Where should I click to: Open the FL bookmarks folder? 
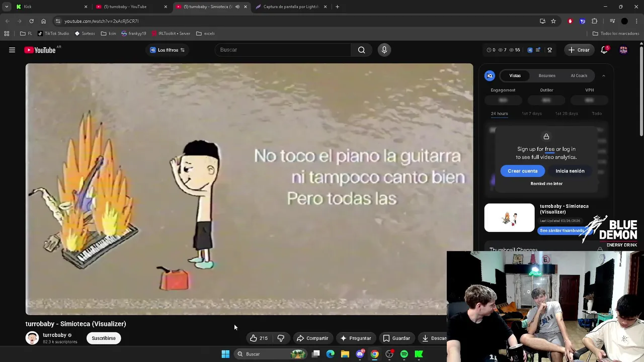pyautogui.click(x=26, y=33)
